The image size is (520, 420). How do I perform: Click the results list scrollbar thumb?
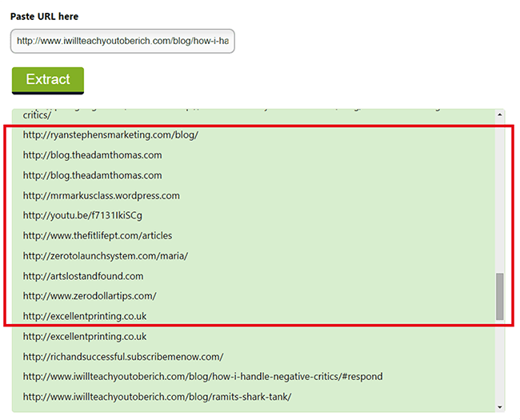(x=500, y=297)
